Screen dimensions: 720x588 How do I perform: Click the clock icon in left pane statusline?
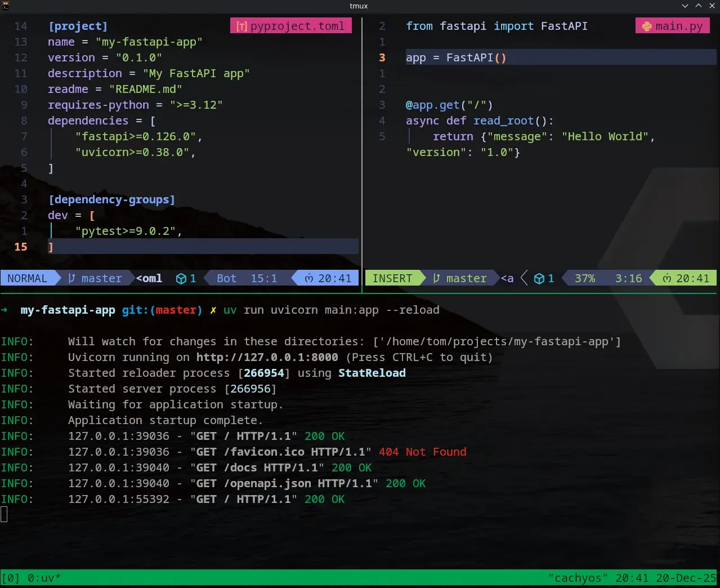(308, 278)
